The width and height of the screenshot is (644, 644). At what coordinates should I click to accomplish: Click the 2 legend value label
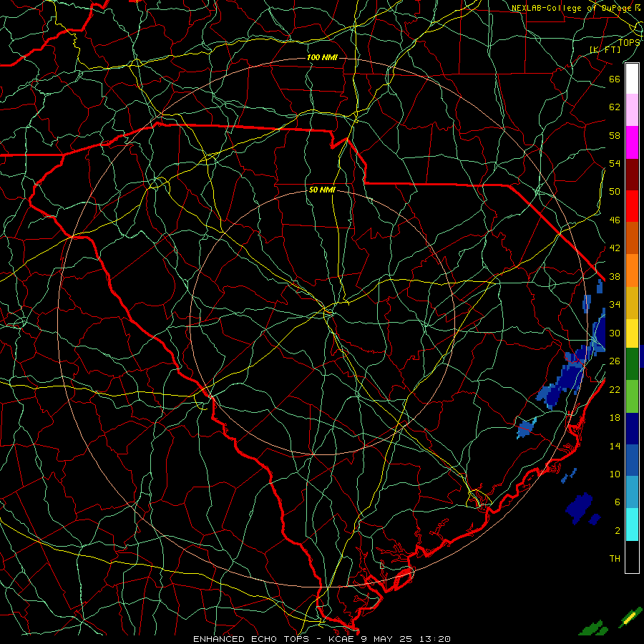point(618,531)
